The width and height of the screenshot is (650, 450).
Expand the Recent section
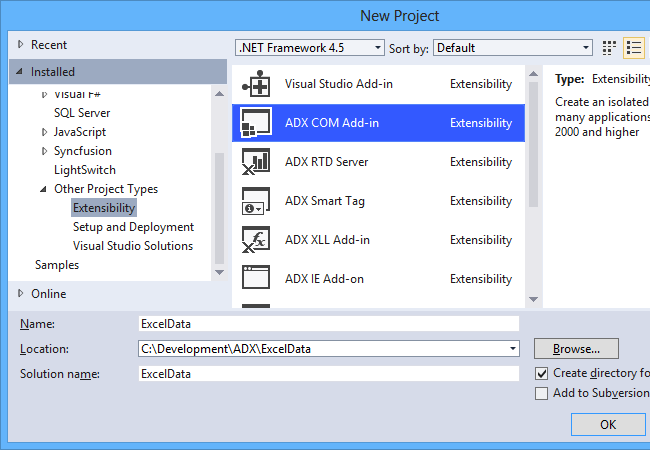pyautogui.click(x=20, y=44)
